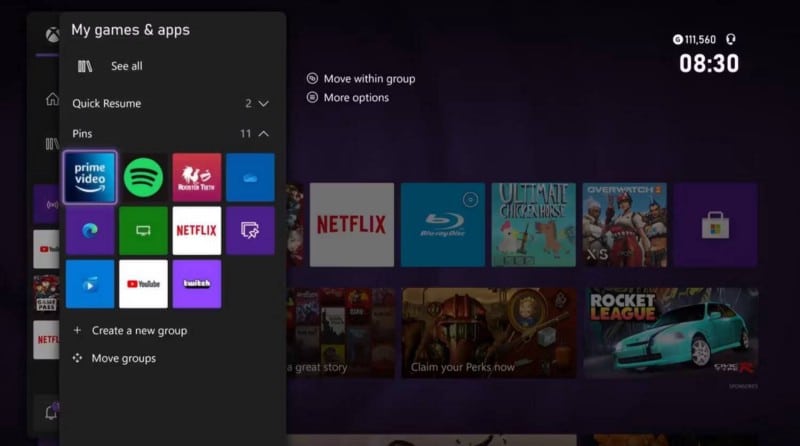The image size is (800, 446).
Task: Open Overwatch 2 game tile
Action: [624, 225]
